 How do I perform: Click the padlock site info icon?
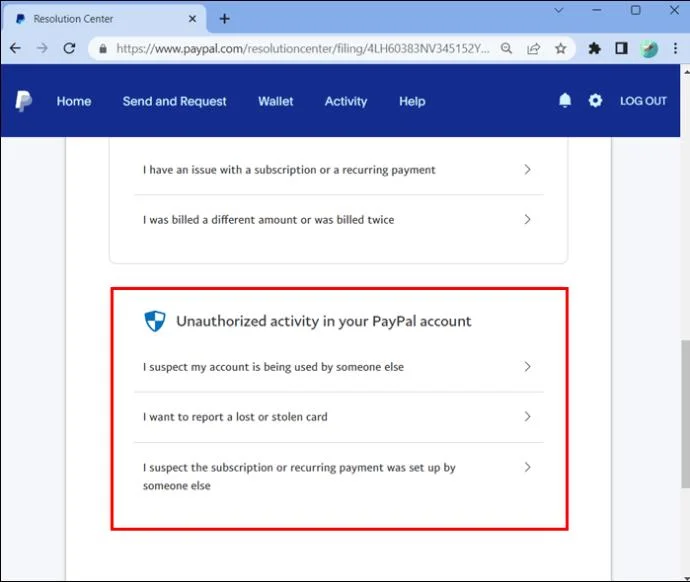coord(103,48)
